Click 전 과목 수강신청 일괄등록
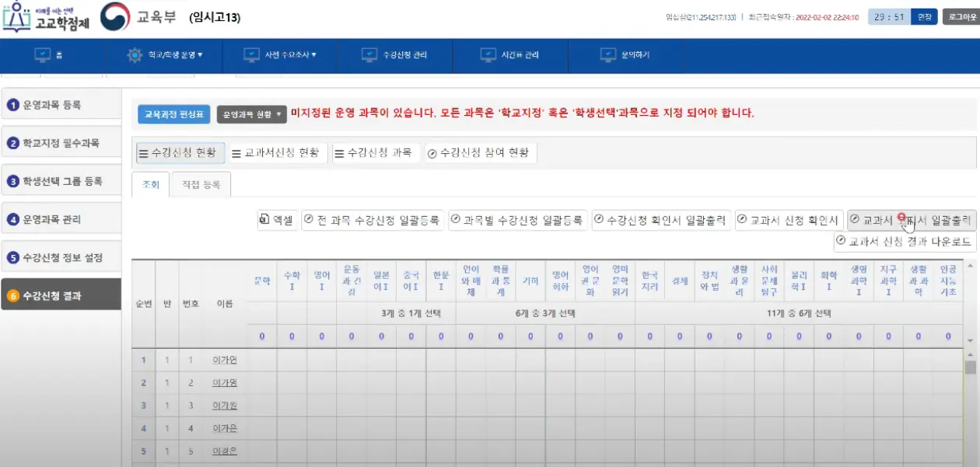 373,220
